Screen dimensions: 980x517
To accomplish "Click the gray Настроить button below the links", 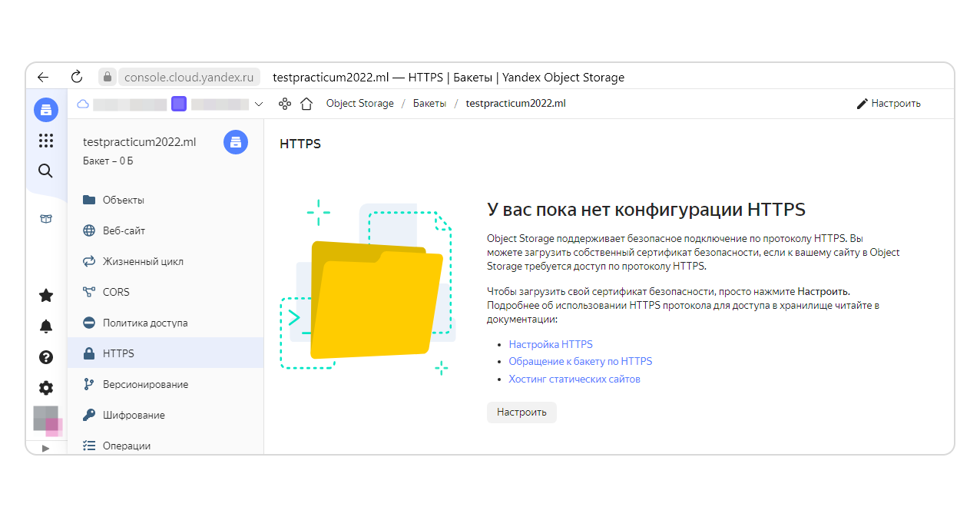I will pos(521,413).
